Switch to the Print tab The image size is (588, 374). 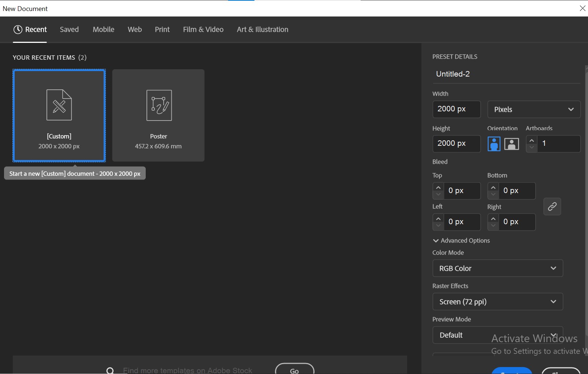point(162,29)
